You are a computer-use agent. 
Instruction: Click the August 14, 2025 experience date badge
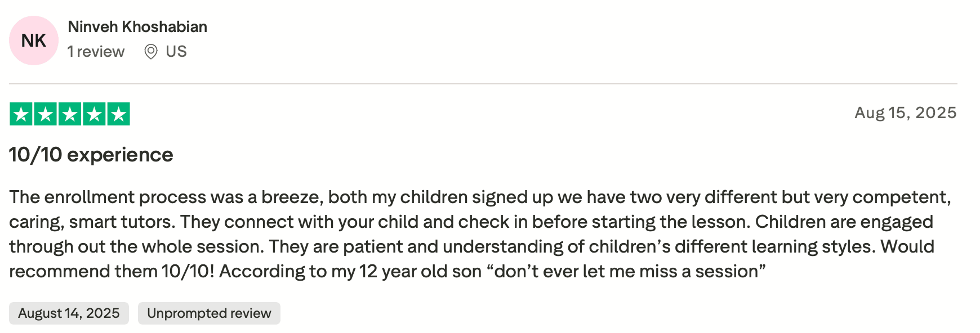tap(69, 313)
